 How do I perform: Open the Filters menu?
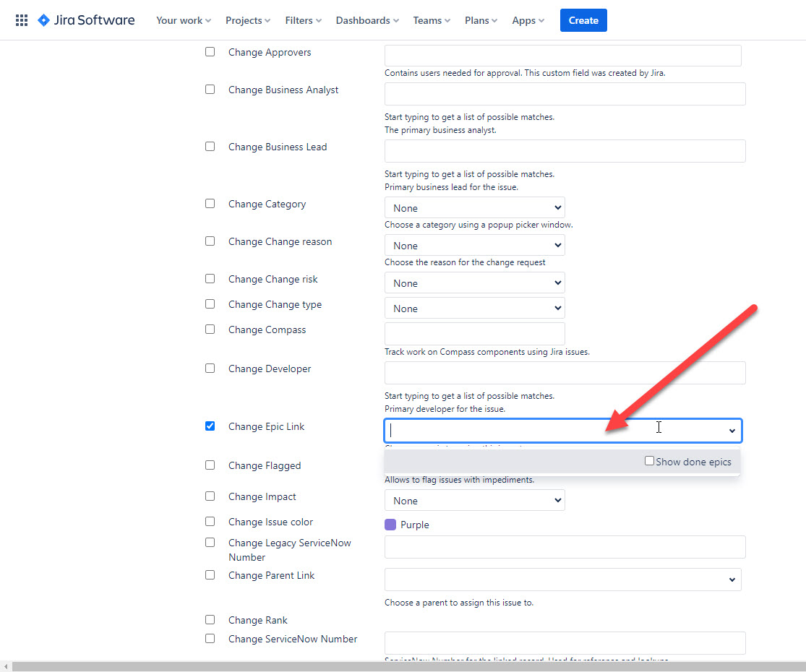(x=304, y=20)
